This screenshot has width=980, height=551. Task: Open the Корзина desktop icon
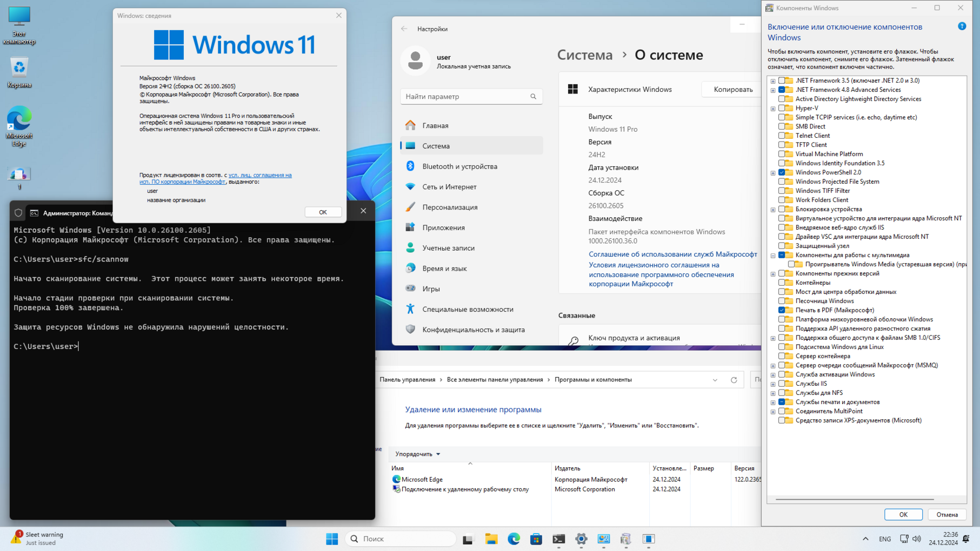(x=19, y=72)
